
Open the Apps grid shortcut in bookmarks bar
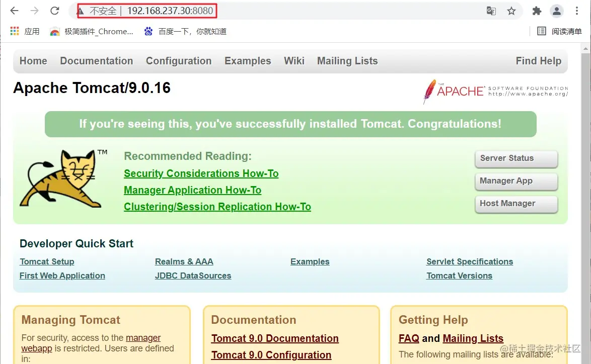25,31
